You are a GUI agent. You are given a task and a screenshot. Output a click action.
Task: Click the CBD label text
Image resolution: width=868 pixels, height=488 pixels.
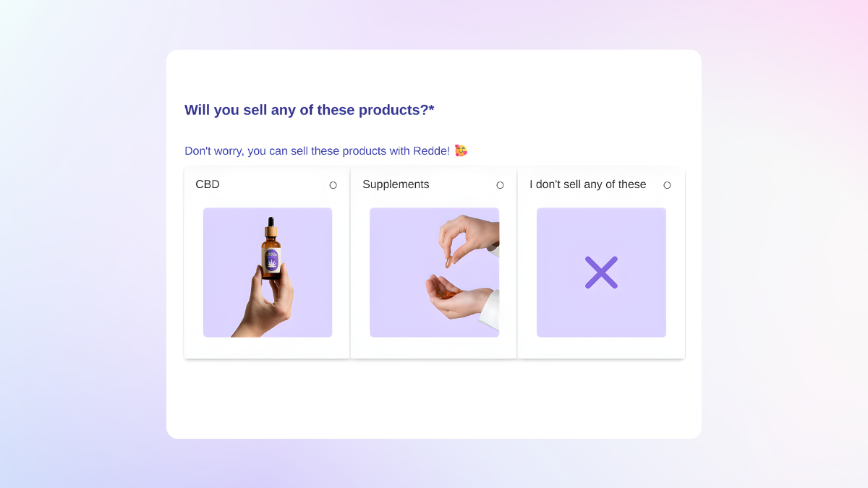click(207, 184)
